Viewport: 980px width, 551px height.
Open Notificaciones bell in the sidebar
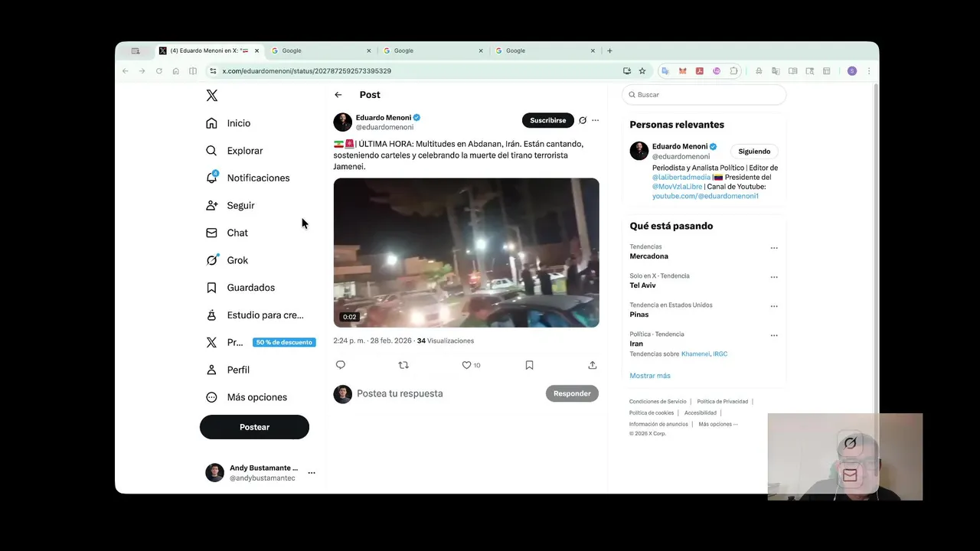click(x=248, y=178)
